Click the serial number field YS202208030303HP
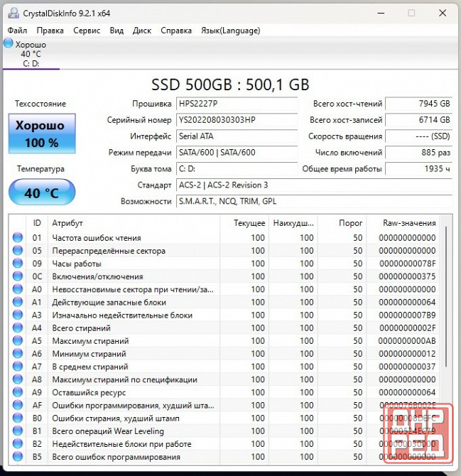Image resolution: width=461 pixels, height=476 pixels. (237, 120)
